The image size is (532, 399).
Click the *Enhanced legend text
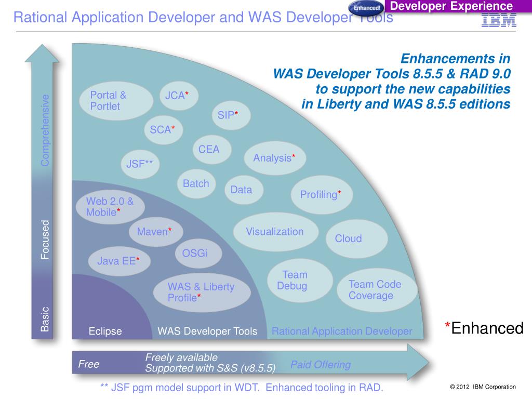click(485, 328)
